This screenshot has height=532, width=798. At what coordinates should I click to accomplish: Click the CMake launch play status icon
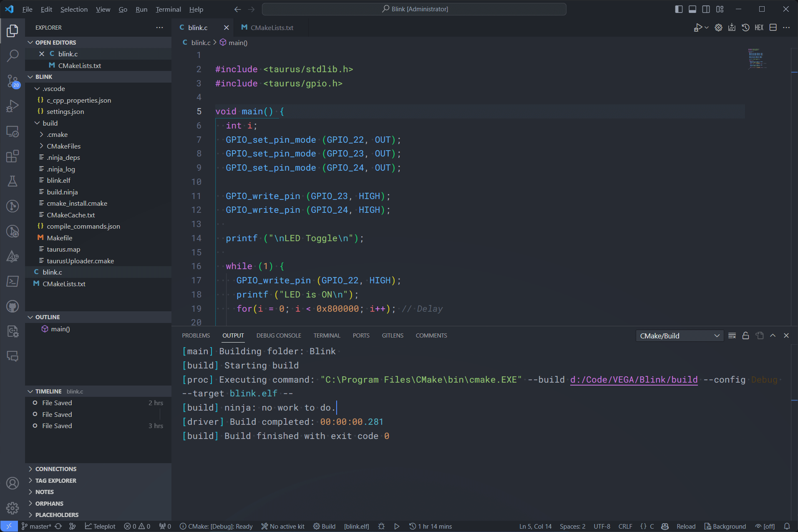pyautogui.click(x=397, y=526)
